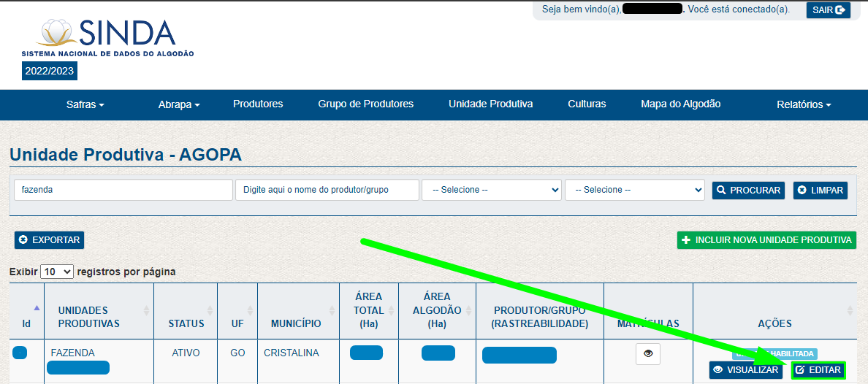Click the SINDA logo
The width and height of the screenshot is (868, 384).
[x=108, y=39]
